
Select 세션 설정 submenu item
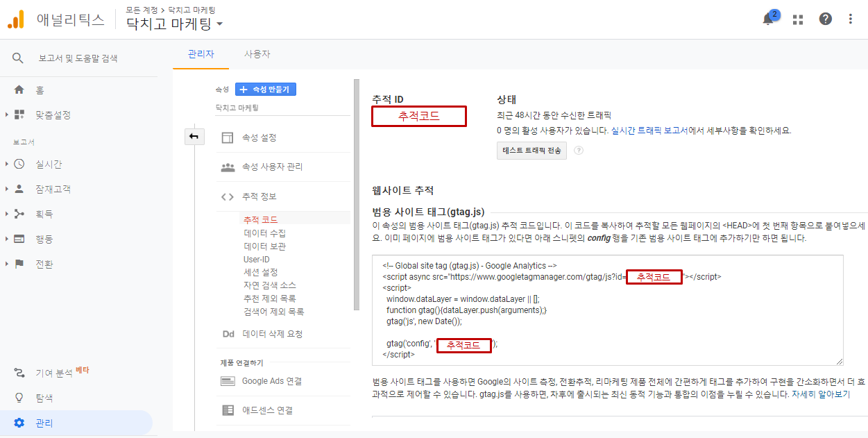261,272
